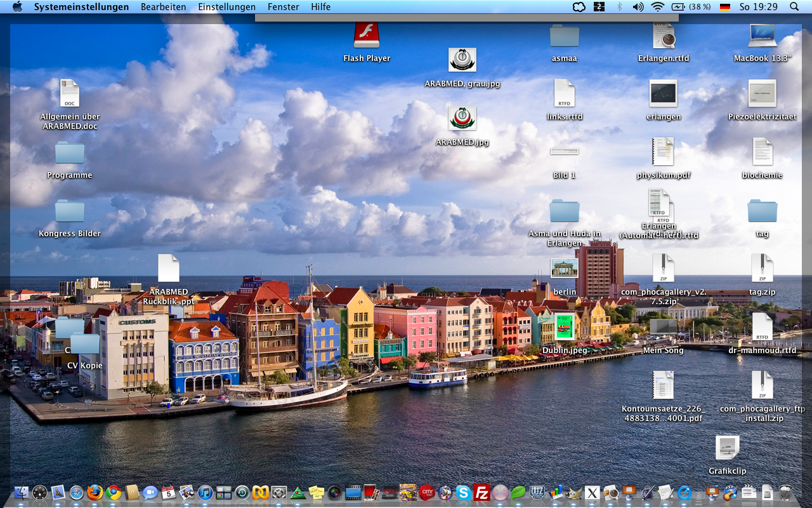Click the Wi-Fi status icon

657,7
